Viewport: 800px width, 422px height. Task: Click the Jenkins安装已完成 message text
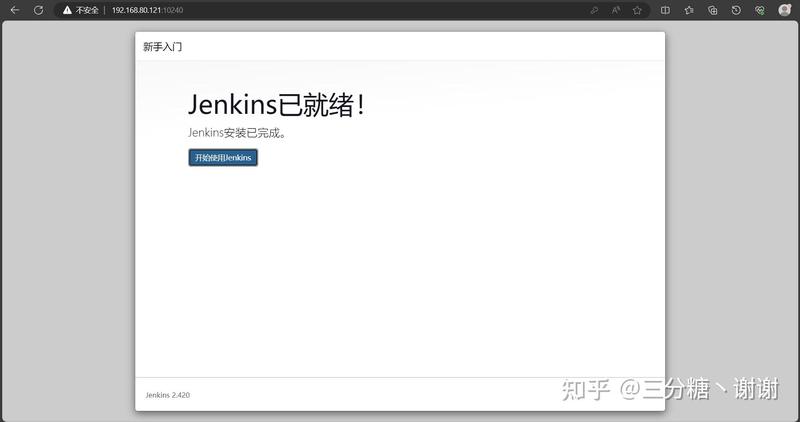click(x=237, y=133)
